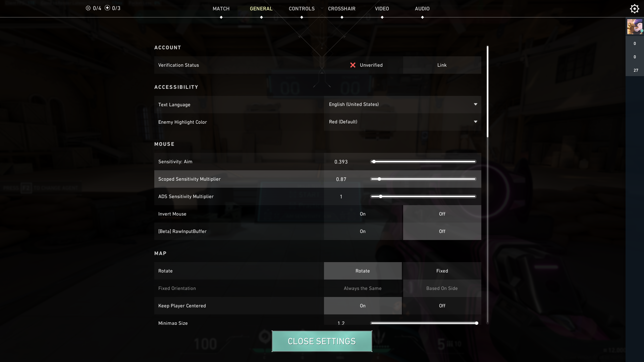Open Enemy Highlight Color dropdown
The width and height of the screenshot is (644, 362).
[402, 122]
